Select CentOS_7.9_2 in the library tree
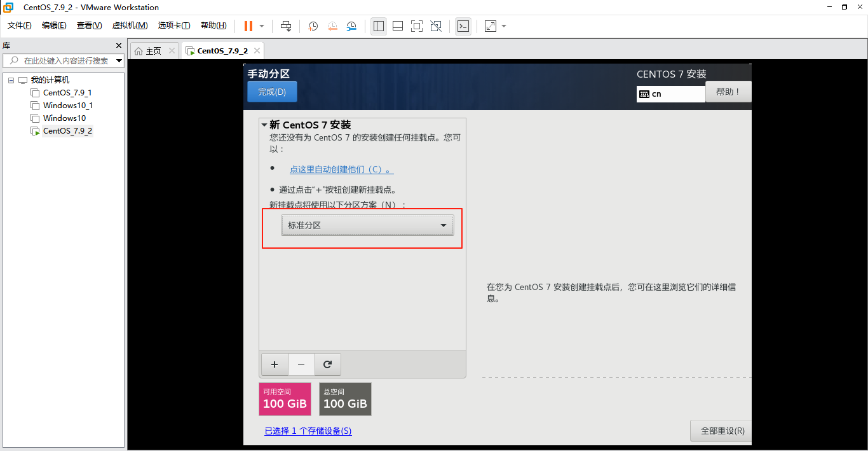Screen dimensions: 868x451 coord(67,131)
